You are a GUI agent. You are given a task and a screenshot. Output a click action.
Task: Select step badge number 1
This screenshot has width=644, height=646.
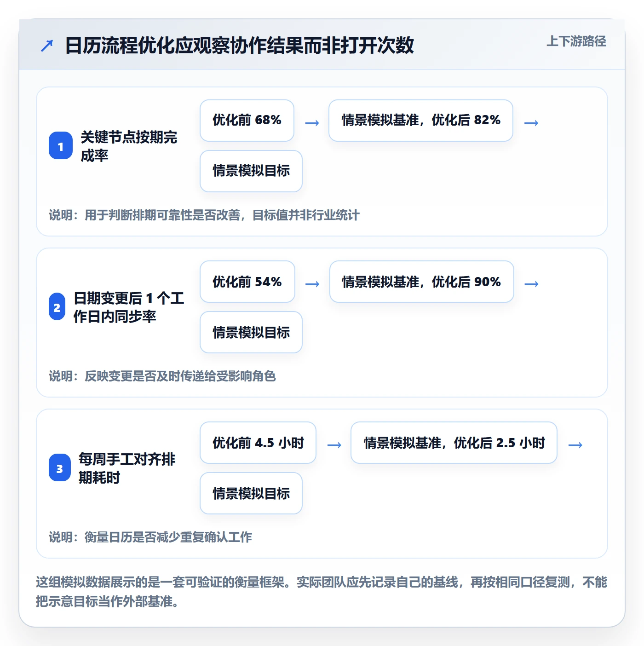tap(61, 146)
